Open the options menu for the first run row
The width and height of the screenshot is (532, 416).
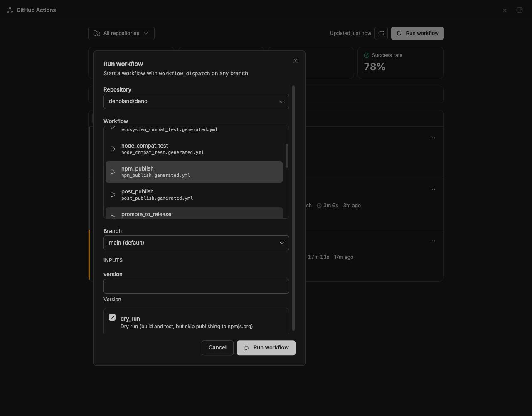tap(433, 138)
